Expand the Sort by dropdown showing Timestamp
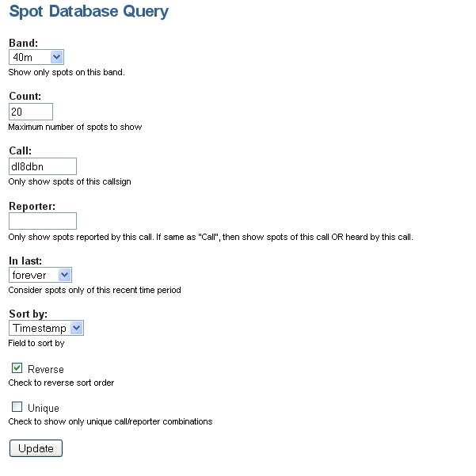 (x=46, y=328)
